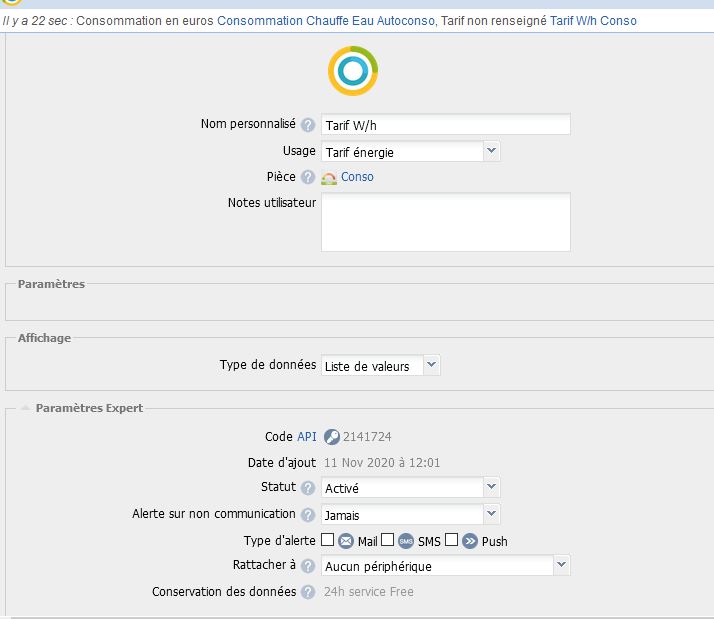Open Type de données dropdown

coord(381,366)
